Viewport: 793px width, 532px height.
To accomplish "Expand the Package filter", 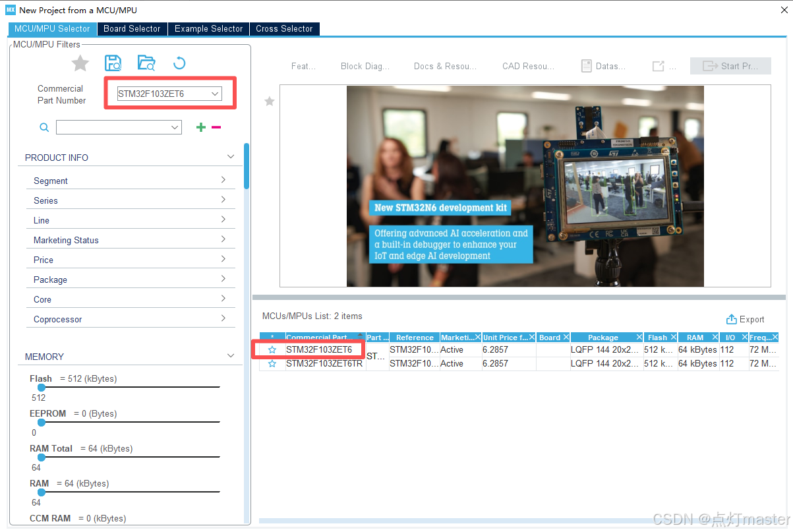I will pyautogui.click(x=223, y=279).
